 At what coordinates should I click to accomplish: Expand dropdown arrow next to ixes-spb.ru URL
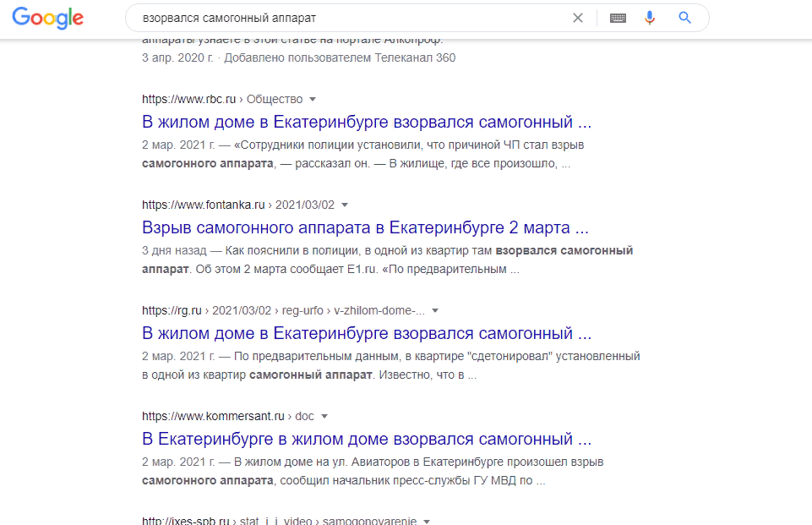pyautogui.click(x=427, y=522)
